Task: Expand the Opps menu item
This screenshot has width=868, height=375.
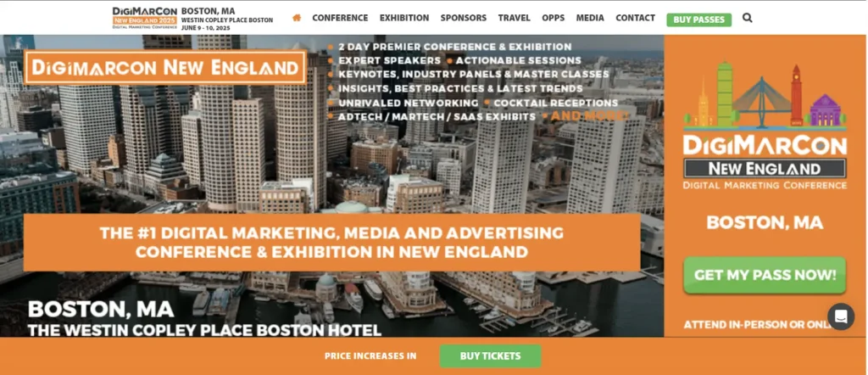Action: click(x=553, y=18)
